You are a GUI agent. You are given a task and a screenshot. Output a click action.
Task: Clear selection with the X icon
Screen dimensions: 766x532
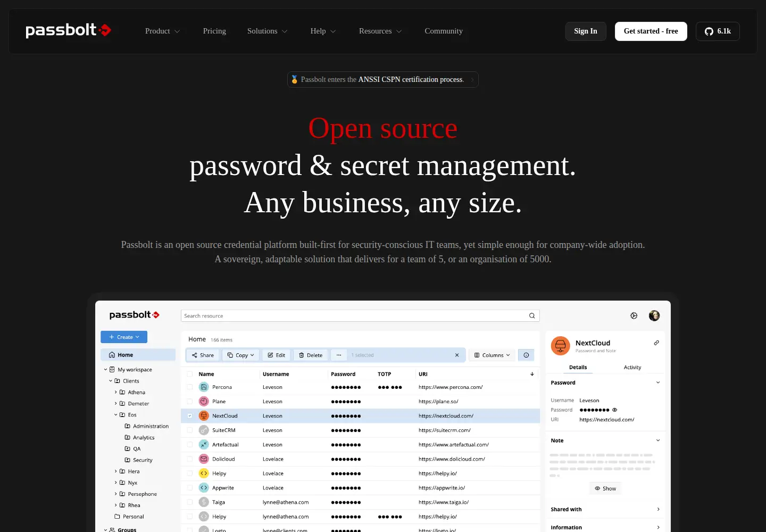pyautogui.click(x=457, y=355)
